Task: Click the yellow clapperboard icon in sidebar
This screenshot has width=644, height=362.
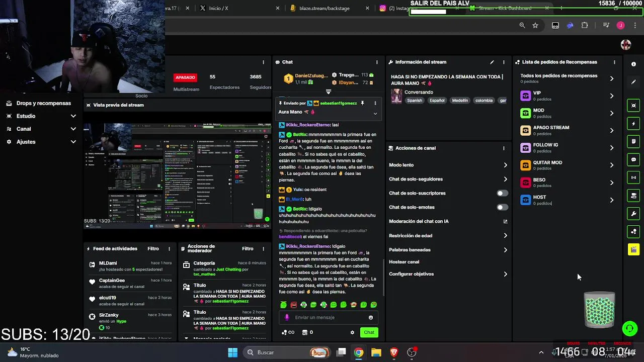Action: click(633, 250)
